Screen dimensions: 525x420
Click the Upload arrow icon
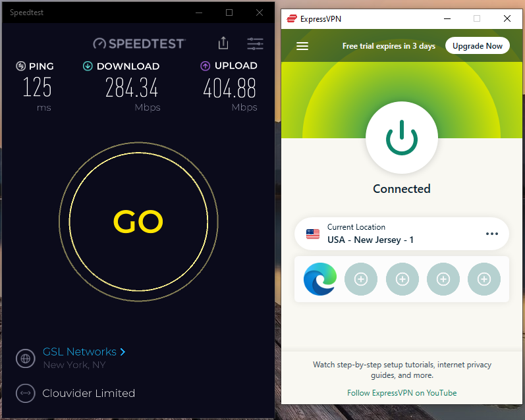coord(206,66)
